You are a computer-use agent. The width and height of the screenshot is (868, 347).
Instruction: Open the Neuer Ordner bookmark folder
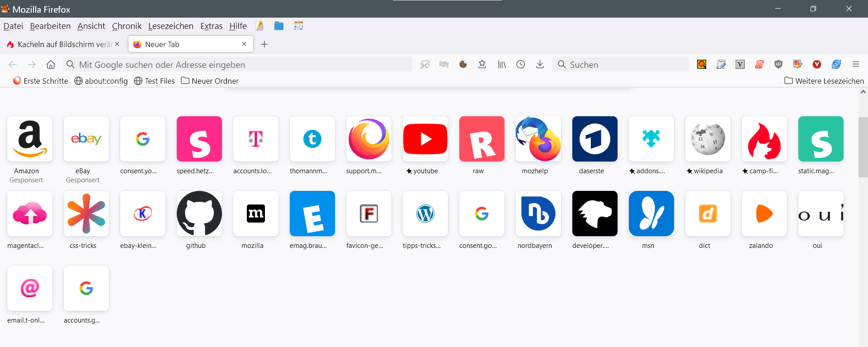[x=210, y=81]
